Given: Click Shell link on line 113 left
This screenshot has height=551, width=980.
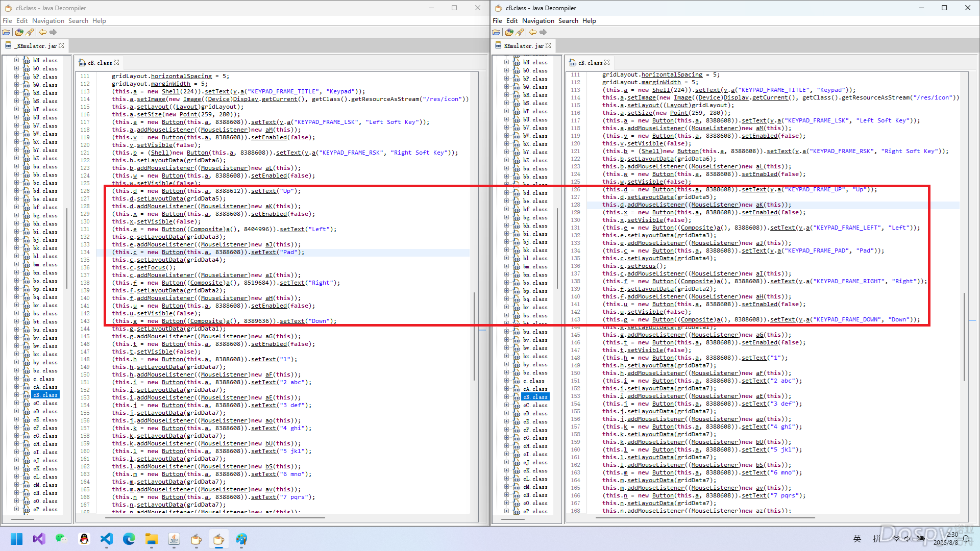Looking at the screenshot, I should [170, 91].
